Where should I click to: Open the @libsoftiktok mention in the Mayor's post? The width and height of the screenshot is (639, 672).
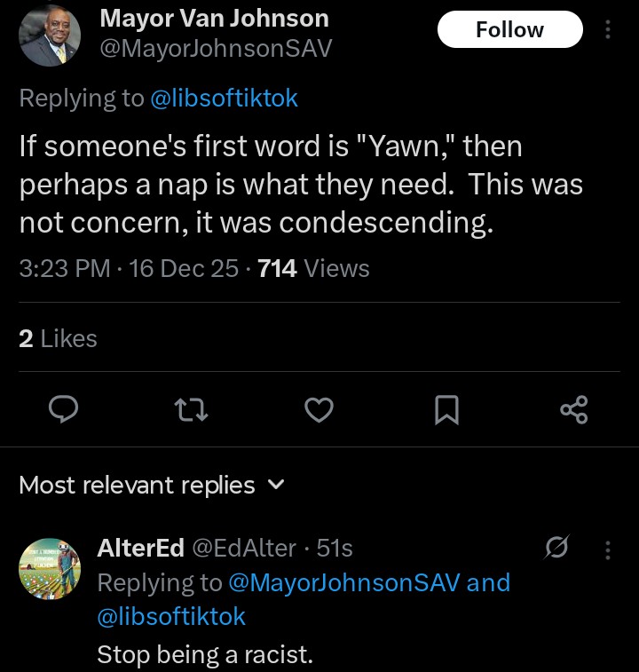point(224,99)
